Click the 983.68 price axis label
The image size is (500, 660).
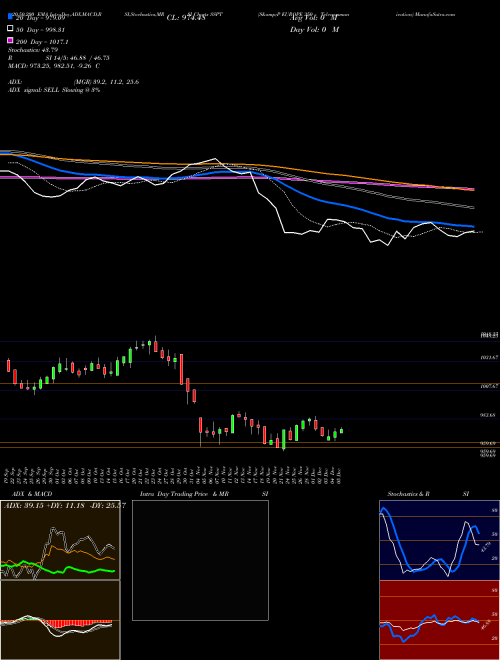(x=489, y=415)
